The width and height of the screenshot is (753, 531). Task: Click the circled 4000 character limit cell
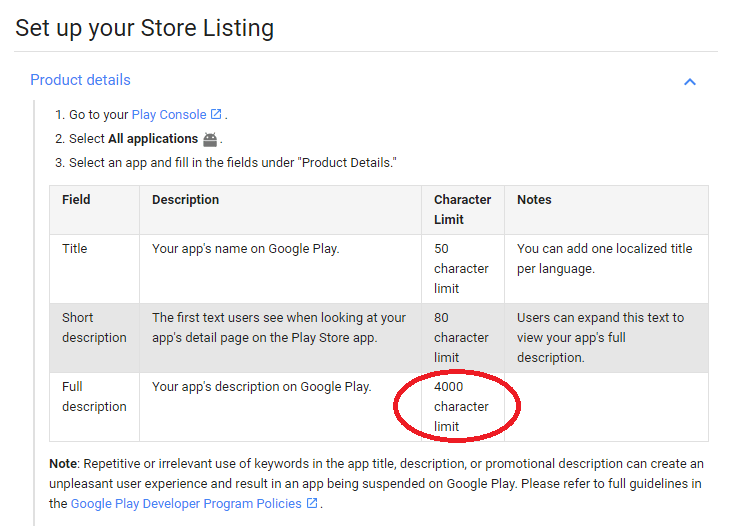coord(461,407)
